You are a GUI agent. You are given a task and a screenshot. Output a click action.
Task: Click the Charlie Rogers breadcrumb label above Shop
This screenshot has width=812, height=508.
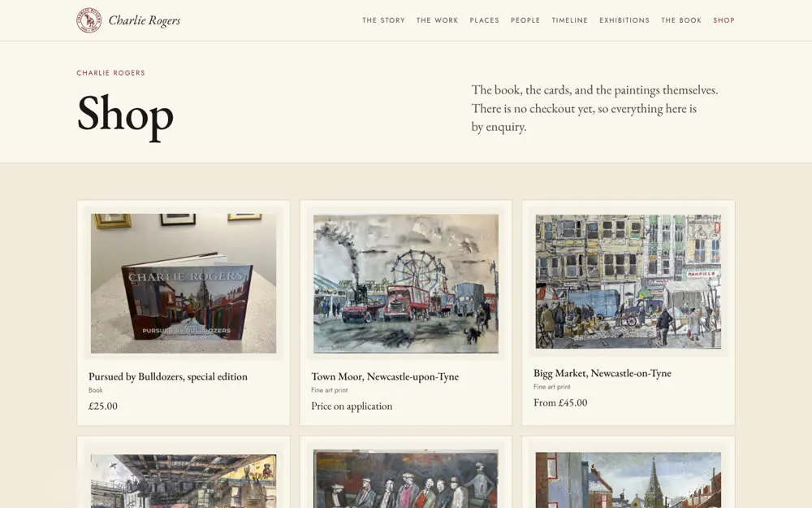coord(110,72)
